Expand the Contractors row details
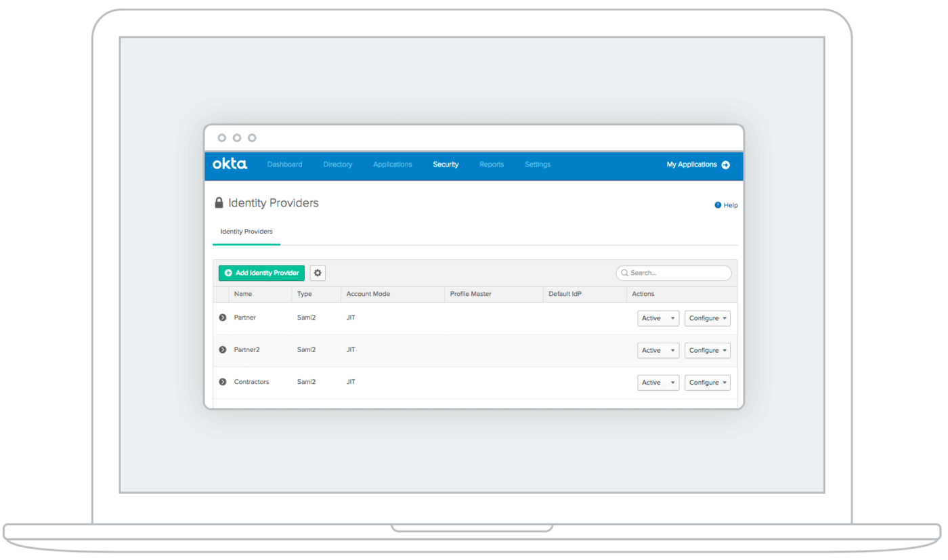Screen dimensions: 948x560 point(222,382)
